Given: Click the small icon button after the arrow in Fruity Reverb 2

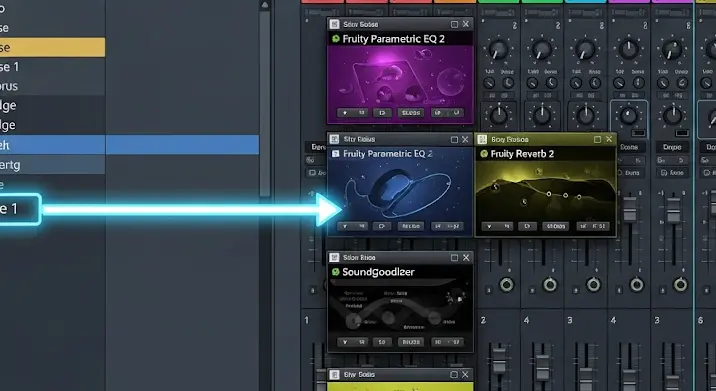Looking at the screenshot, I should (x=527, y=226).
